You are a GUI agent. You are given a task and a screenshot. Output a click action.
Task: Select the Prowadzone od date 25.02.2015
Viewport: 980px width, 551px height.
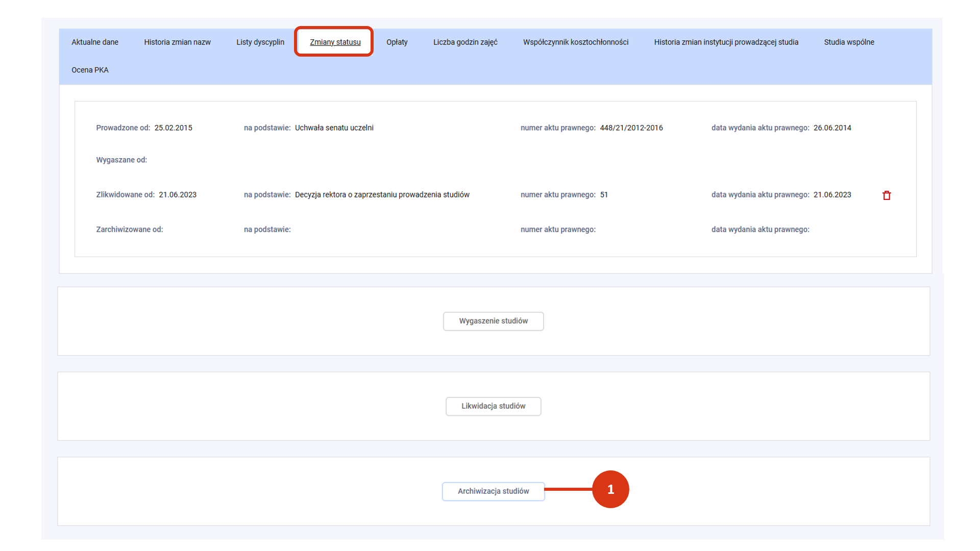tap(174, 128)
